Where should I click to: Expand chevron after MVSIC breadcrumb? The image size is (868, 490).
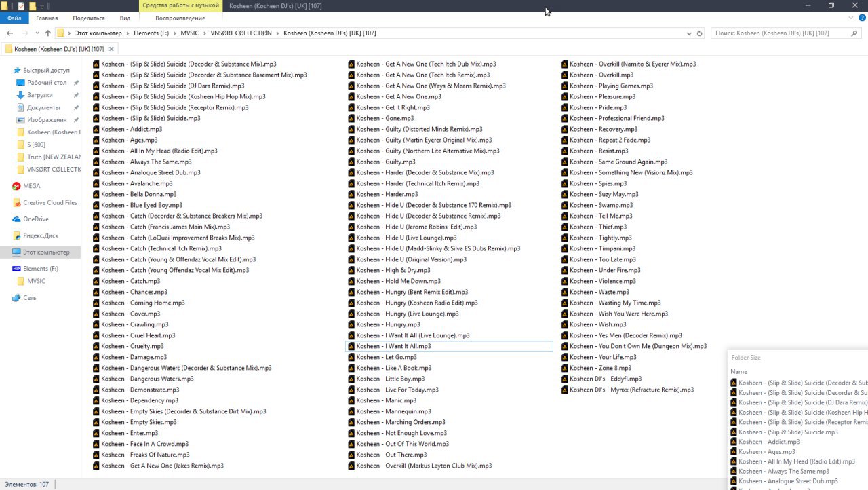tap(205, 33)
